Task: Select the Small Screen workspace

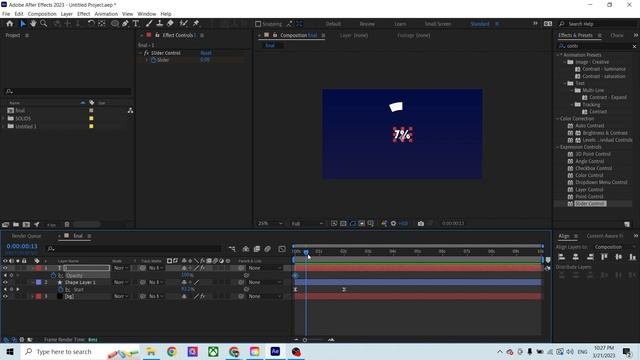Action: point(438,24)
